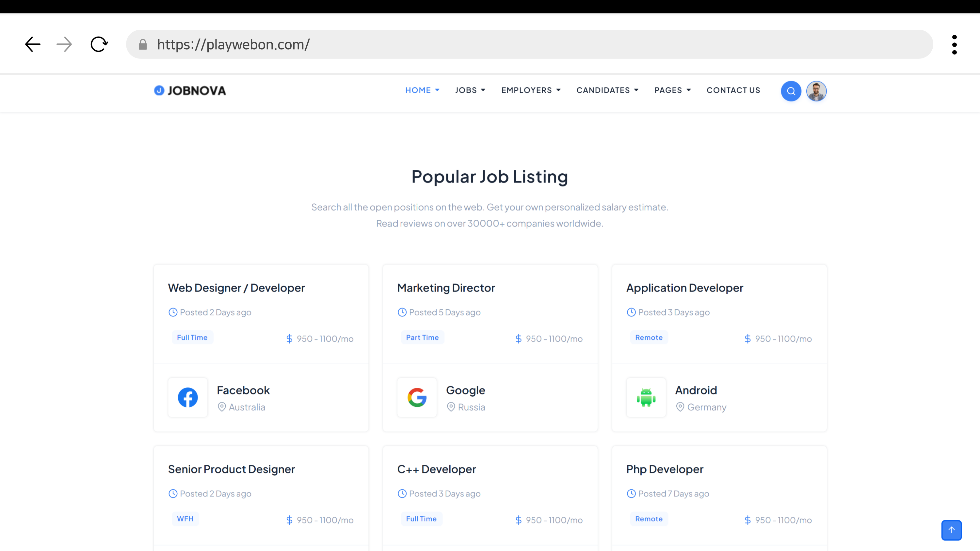The width and height of the screenshot is (980, 551).
Task: Focus the browser address bar URL
Action: point(529,44)
